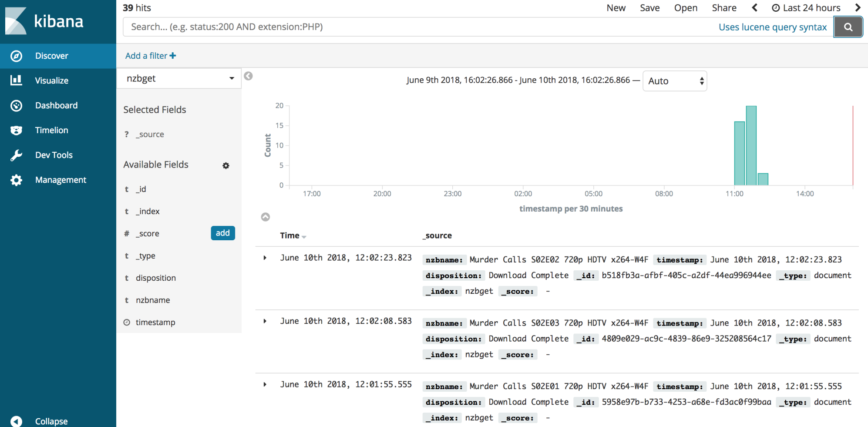Open the Dev Tools wrench icon

[16, 155]
